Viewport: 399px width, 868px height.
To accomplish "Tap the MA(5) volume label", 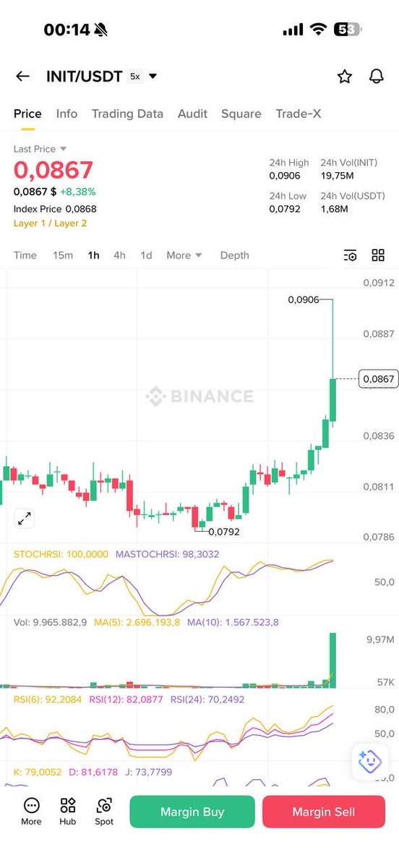I will point(137,622).
